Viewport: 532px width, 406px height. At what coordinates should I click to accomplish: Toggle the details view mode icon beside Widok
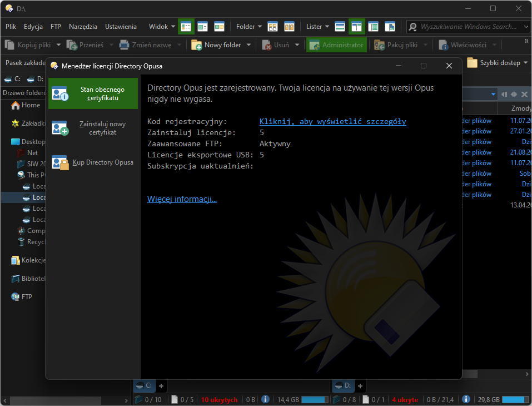click(186, 27)
